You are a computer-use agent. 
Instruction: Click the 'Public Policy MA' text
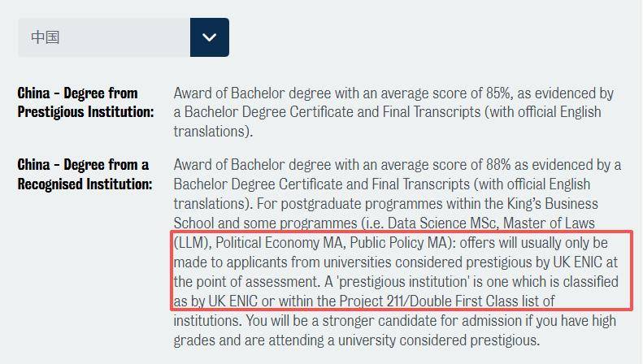pyautogui.click(x=398, y=243)
